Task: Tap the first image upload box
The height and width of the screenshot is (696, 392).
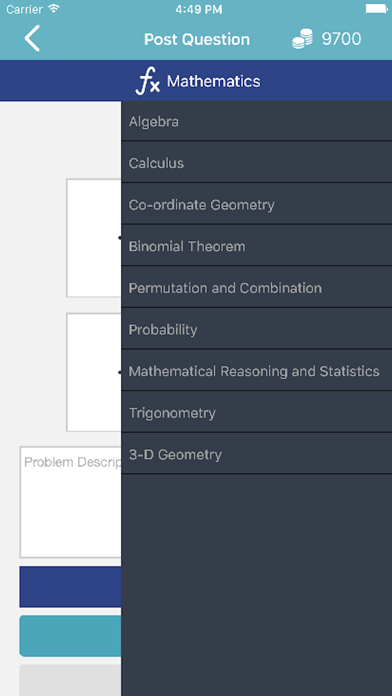Action: (x=94, y=238)
